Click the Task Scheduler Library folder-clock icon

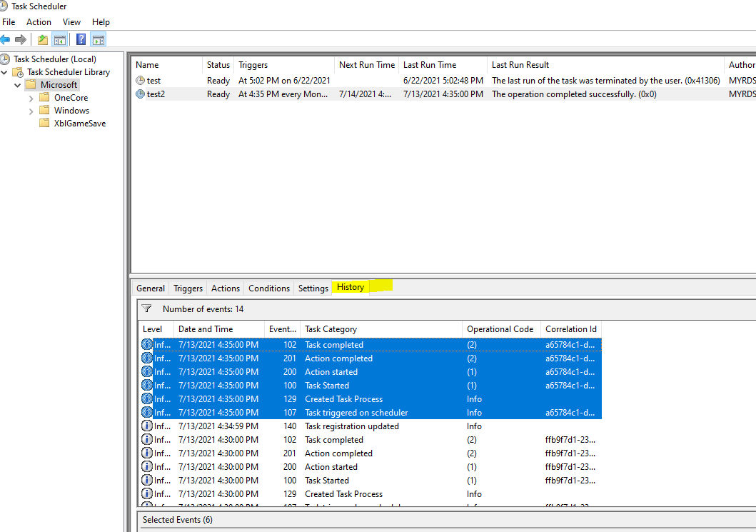coord(18,72)
